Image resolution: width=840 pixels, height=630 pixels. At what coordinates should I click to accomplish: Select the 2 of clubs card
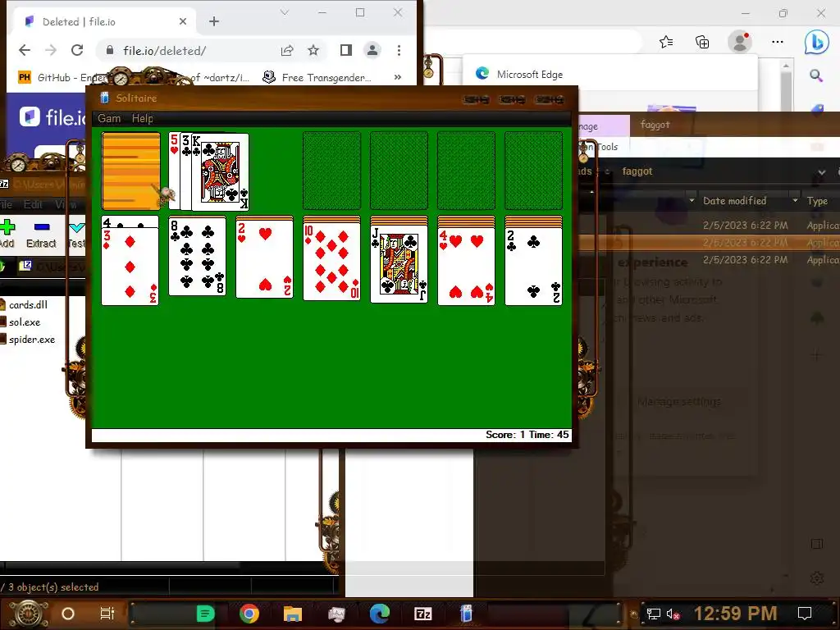coord(533,267)
